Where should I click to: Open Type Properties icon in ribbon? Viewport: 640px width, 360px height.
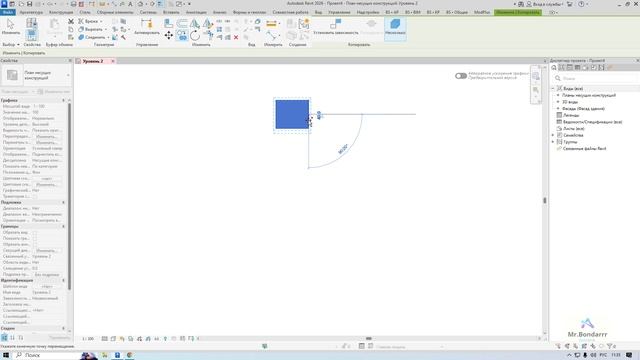coord(31,23)
